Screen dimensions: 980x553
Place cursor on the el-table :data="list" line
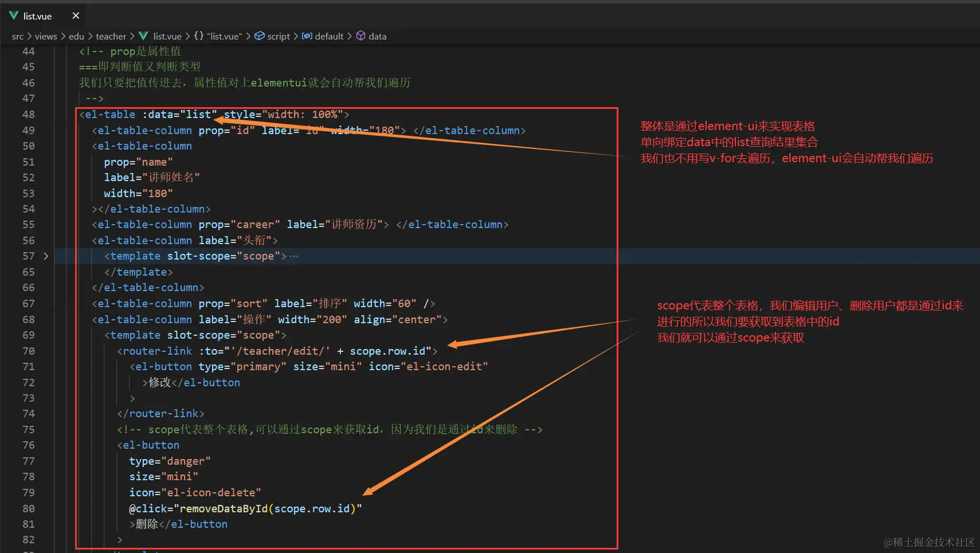(214, 115)
